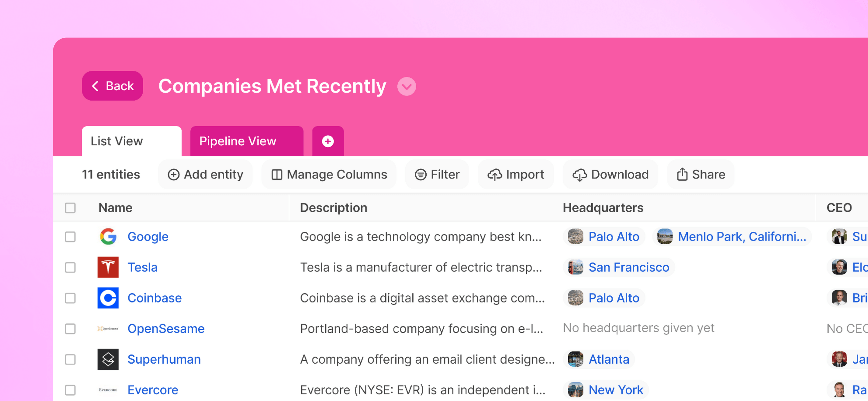Select the Superhuman row checkbox
This screenshot has width=868, height=401.
click(x=70, y=359)
